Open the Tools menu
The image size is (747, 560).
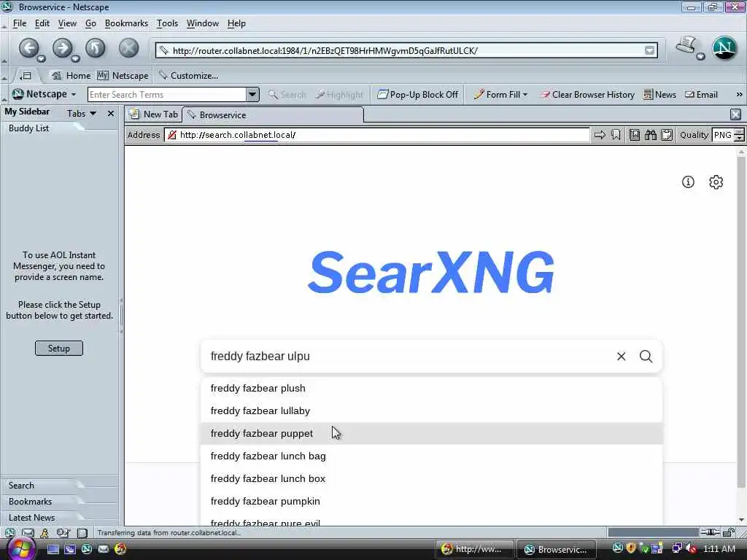coord(167,23)
